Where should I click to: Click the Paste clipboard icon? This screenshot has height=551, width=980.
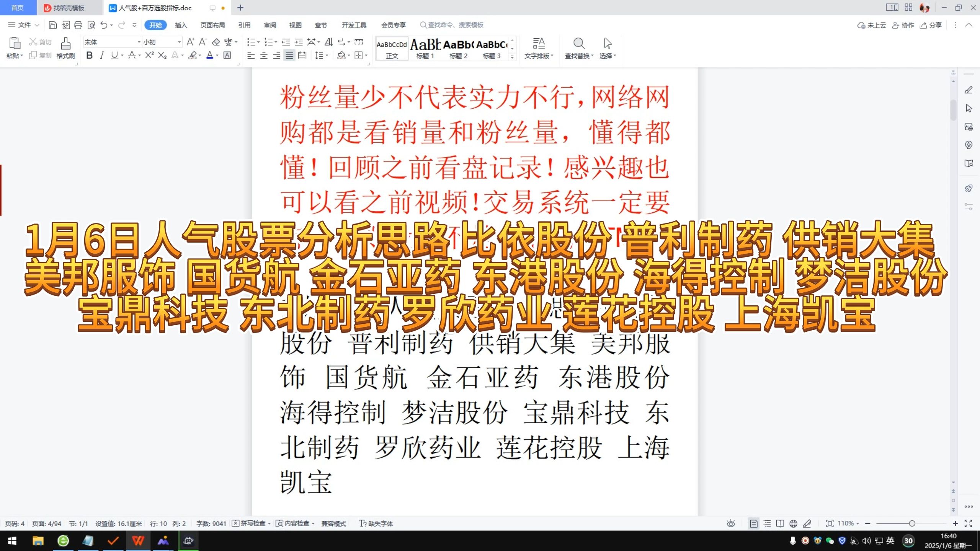pyautogui.click(x=15, y=43)
